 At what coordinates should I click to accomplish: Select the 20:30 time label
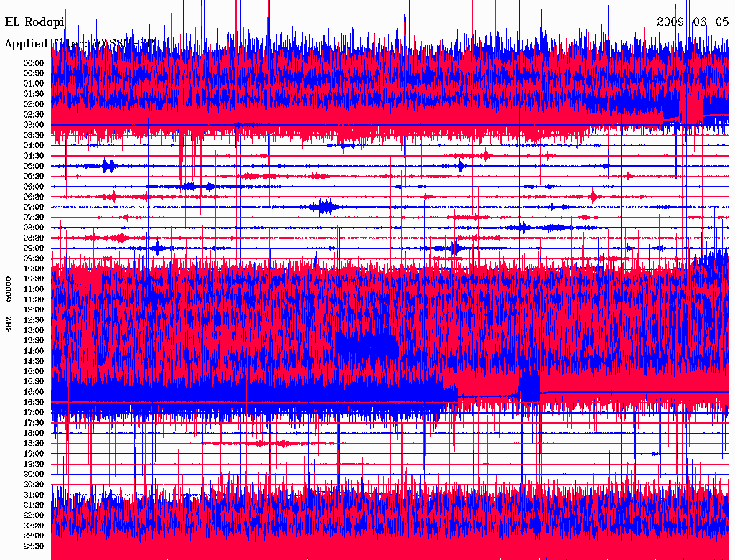(x=34, y=485)
